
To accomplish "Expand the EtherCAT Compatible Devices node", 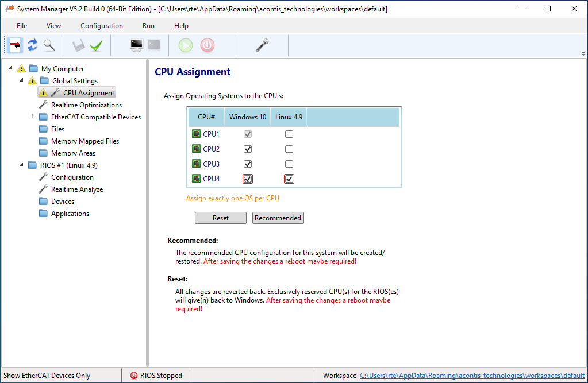I will [33, 117].
